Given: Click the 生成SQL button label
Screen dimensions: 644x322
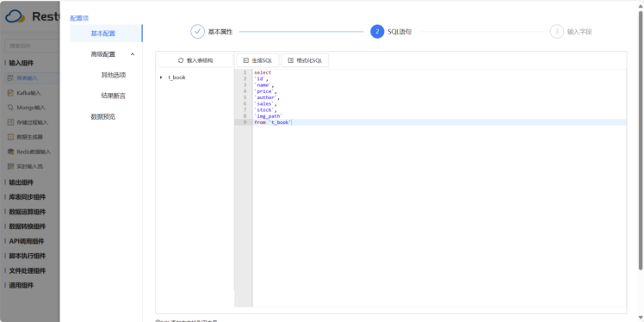Looking at the screenshot, I should coord(262,60).
